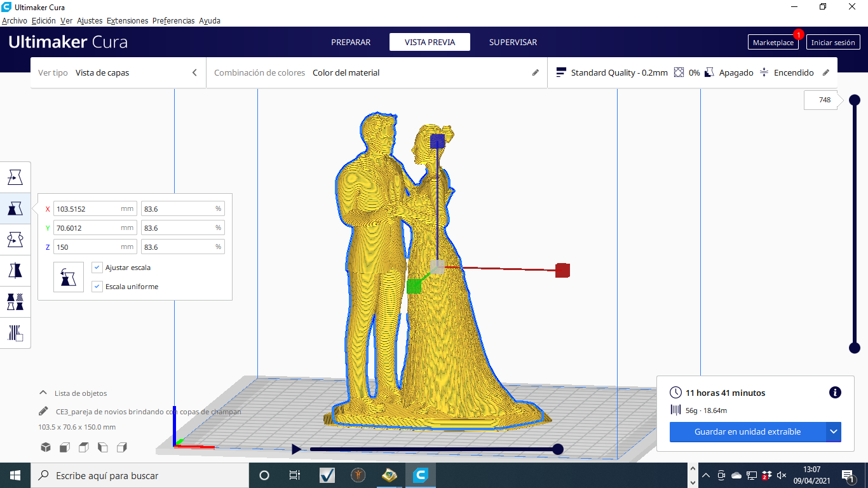Play the layer simulation
This screenshot has width=868, height=488.
296,449
